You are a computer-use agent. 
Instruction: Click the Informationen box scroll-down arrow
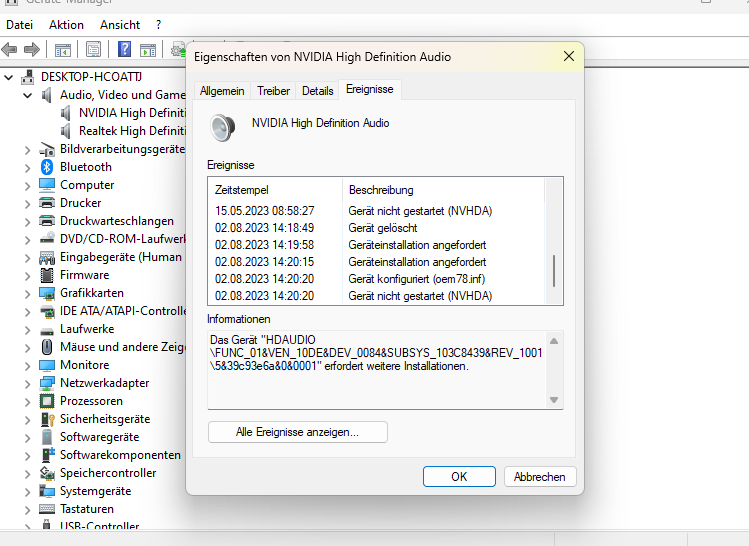(554, 400)
